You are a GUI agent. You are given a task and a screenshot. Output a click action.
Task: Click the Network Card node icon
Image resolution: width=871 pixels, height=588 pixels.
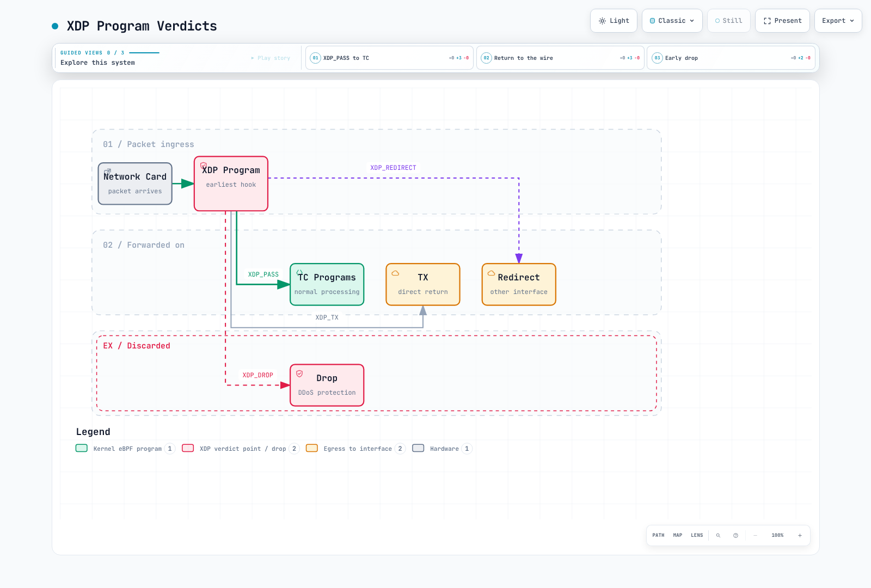(x=107, y=171)
